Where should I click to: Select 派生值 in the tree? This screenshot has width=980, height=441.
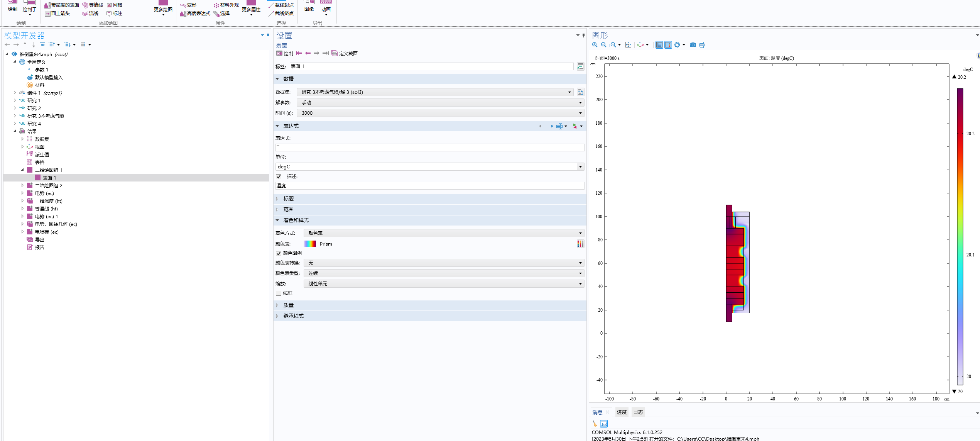point(42,155)
